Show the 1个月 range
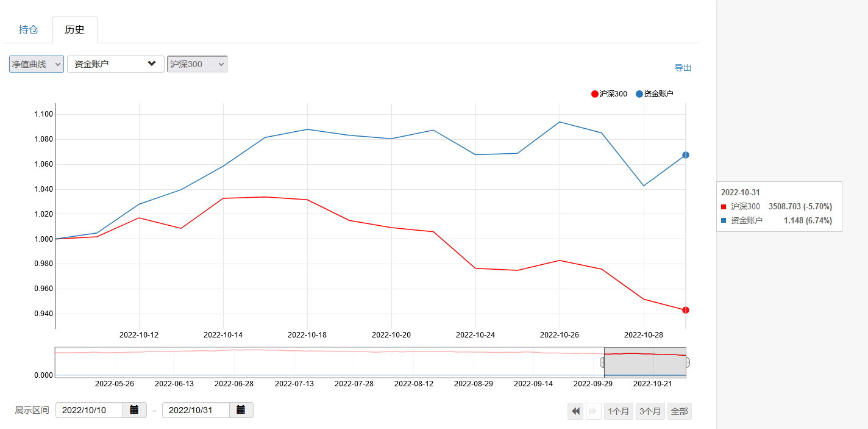This screenshot has height=429, width=868. coord(618,411)
